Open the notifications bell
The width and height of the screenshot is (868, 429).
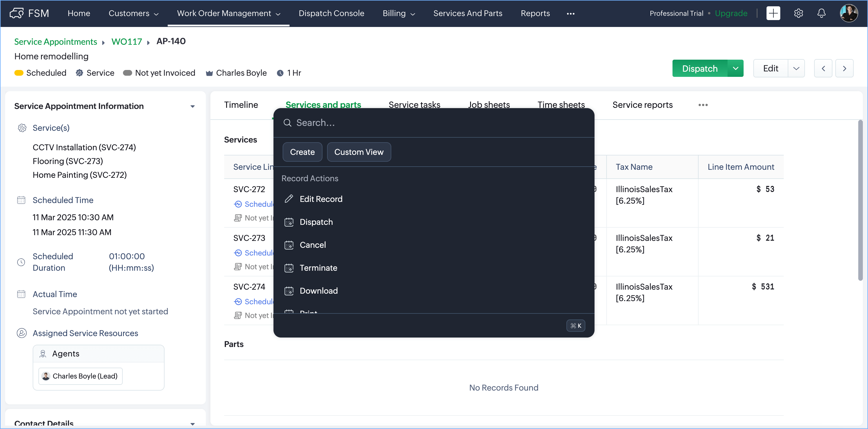(x=821, y=13)
